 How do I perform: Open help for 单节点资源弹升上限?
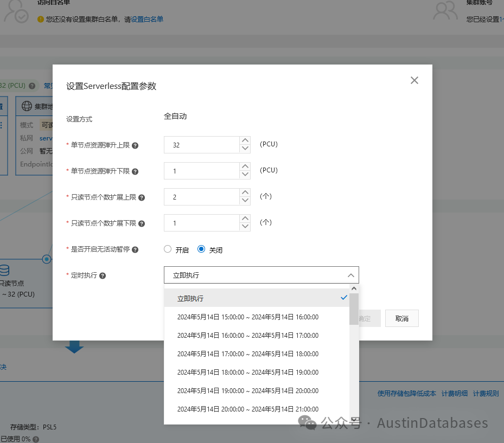pos(135,145)
